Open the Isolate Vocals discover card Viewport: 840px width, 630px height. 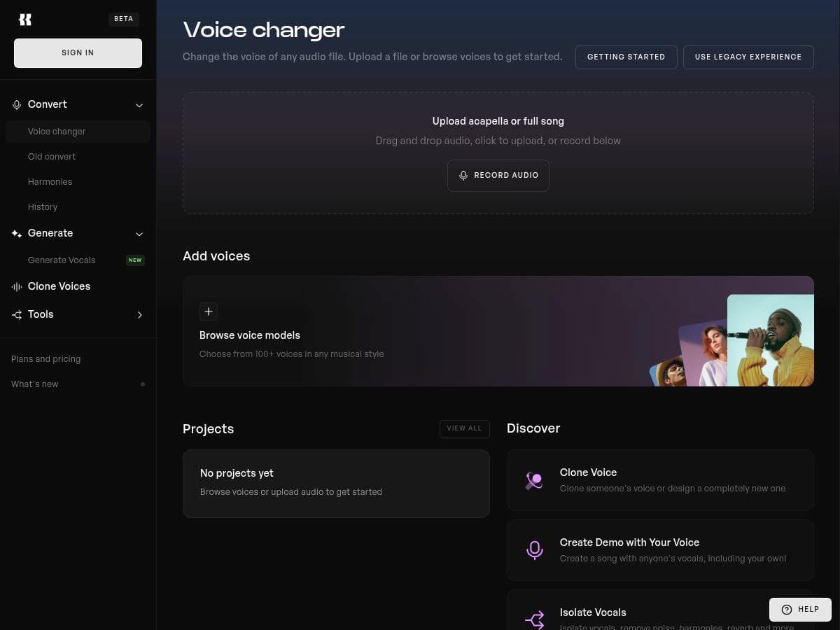[660, 610]
